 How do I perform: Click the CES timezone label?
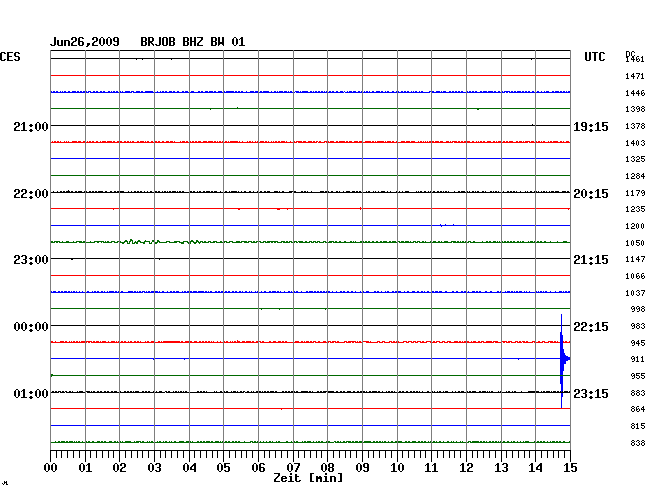[x=10, y=57]
